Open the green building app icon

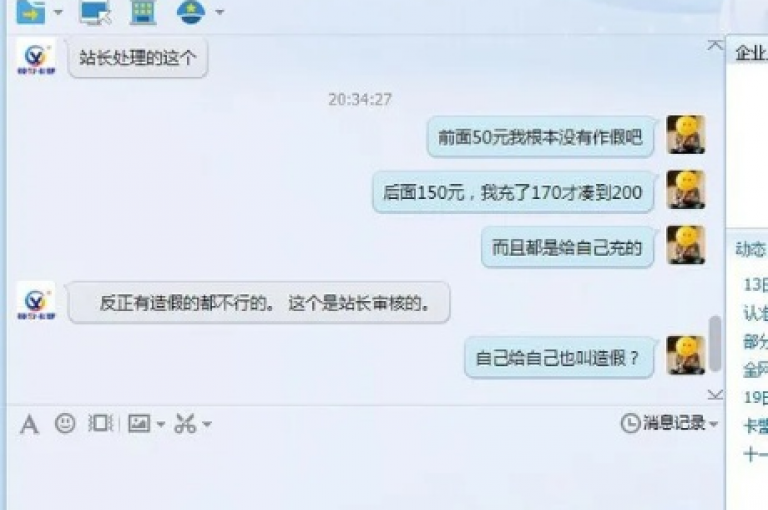[143, 12]
